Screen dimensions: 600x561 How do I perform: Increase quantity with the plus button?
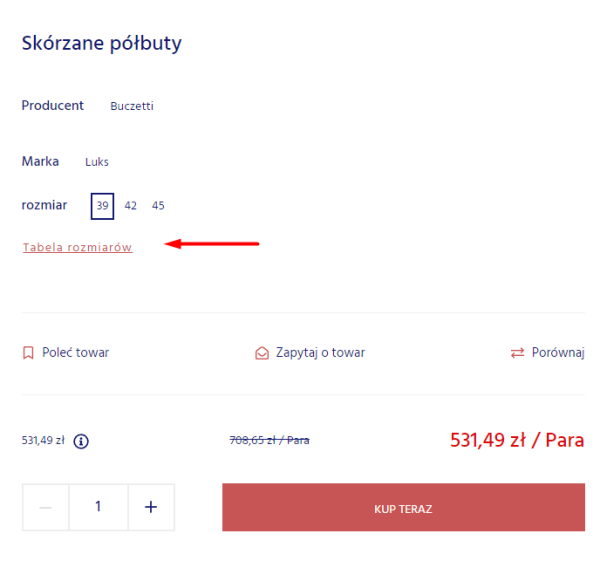pos(151,507)
